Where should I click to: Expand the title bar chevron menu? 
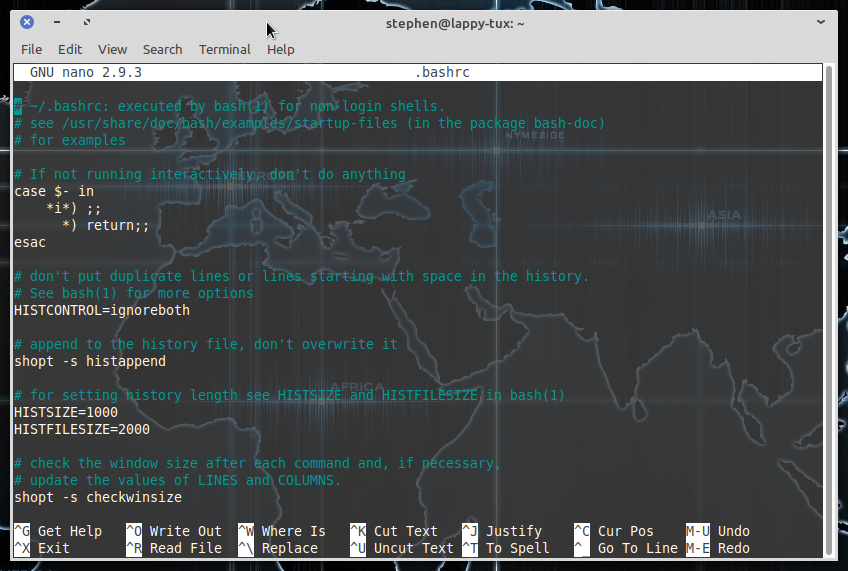coord(820,22)
